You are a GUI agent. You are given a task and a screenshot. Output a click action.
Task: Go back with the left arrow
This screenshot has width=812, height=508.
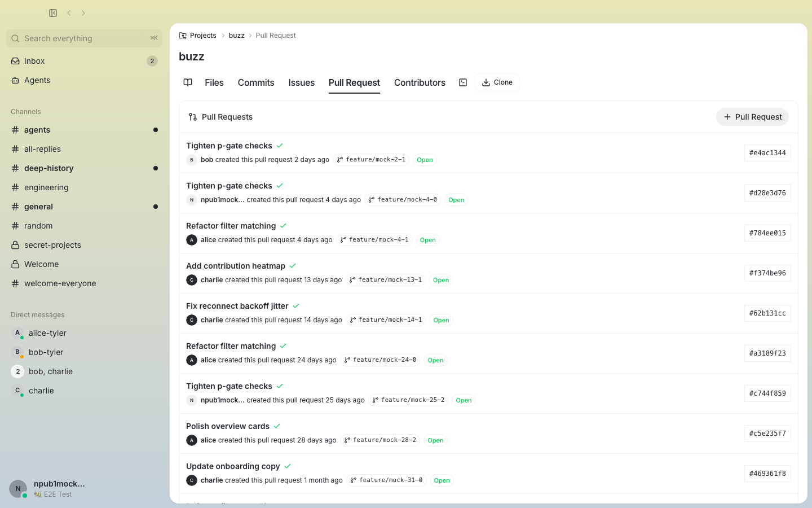(x=69, y=13)
